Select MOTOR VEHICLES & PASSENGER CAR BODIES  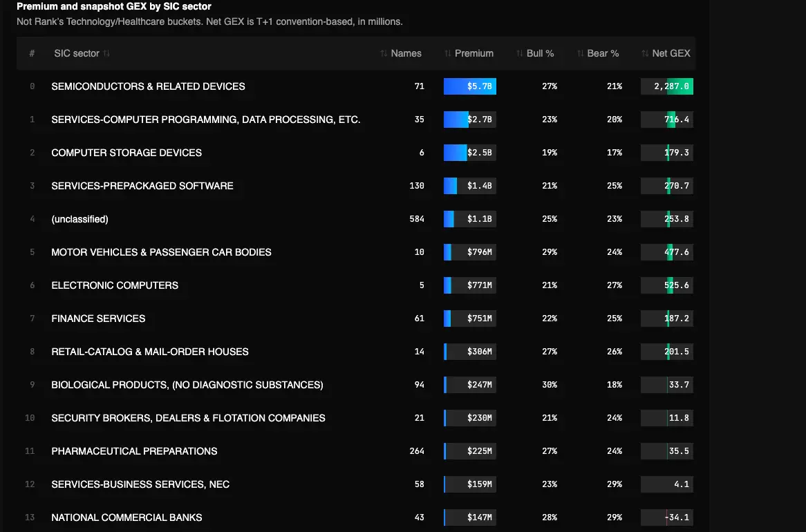161,252
